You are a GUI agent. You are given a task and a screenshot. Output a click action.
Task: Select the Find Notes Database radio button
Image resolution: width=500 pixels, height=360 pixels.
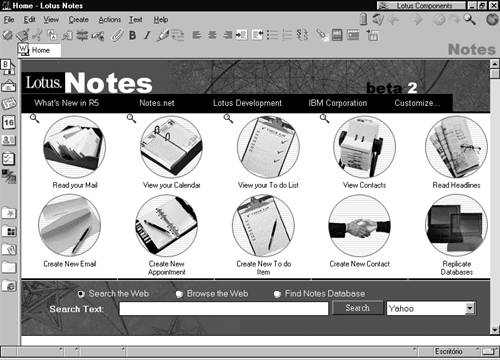click(277, 294)
